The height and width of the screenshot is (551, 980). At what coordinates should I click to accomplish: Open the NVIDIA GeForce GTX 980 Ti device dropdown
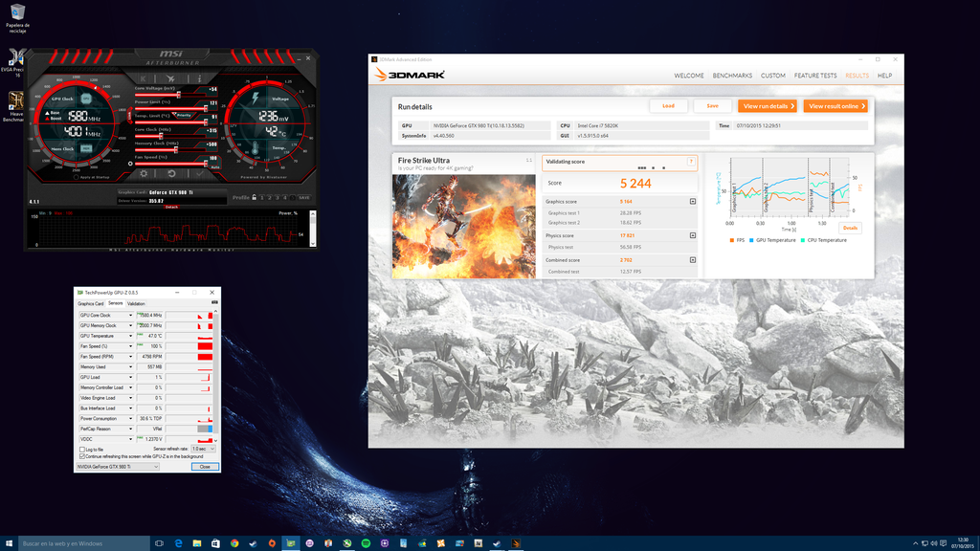118,467
